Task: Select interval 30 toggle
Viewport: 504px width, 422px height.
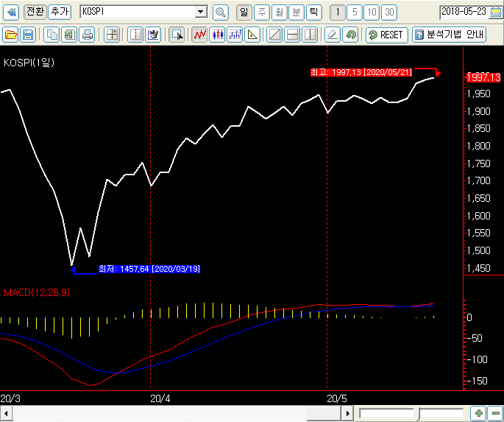Action: (x=389, y=13)
